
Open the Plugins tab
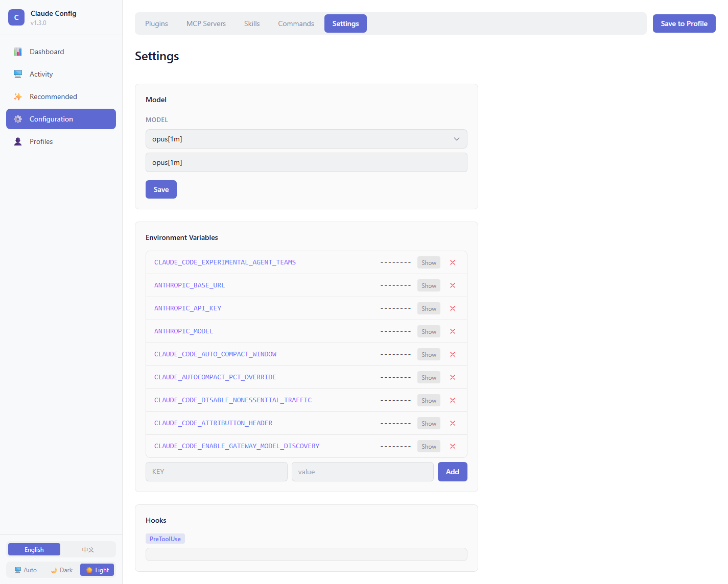156,23
